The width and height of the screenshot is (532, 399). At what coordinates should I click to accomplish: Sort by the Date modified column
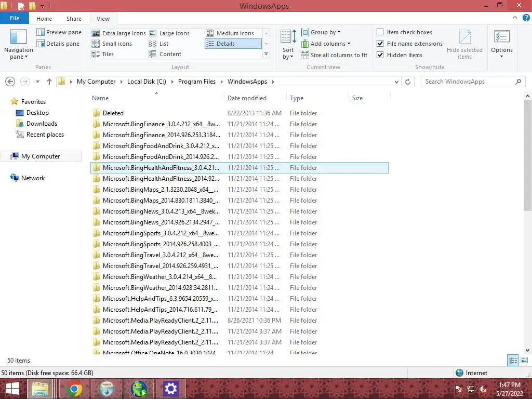[x=255, y=98]
